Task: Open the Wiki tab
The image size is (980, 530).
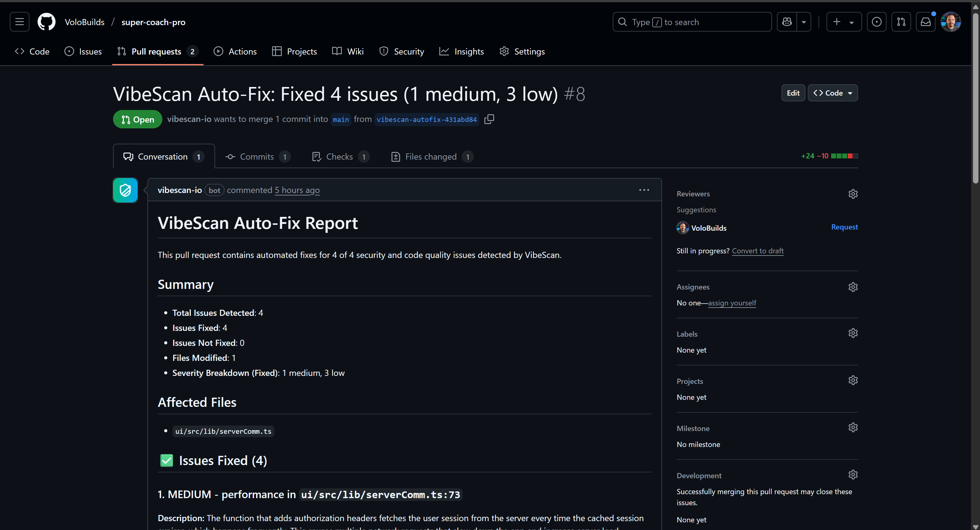Action: point(348,51)
